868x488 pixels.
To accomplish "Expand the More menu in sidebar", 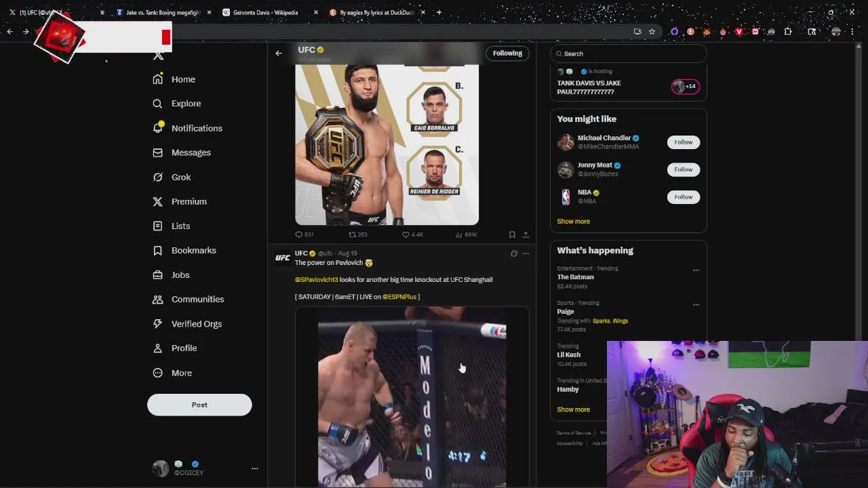I will point(173,373).
